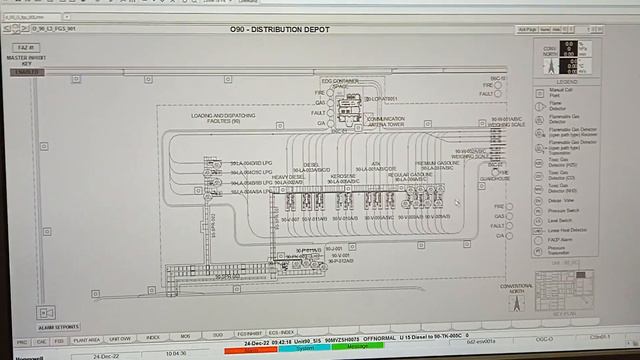Select the GAS indicator below the guardhouse
The width and height of the screenshot is (640, 360).
tap(509, 216)
